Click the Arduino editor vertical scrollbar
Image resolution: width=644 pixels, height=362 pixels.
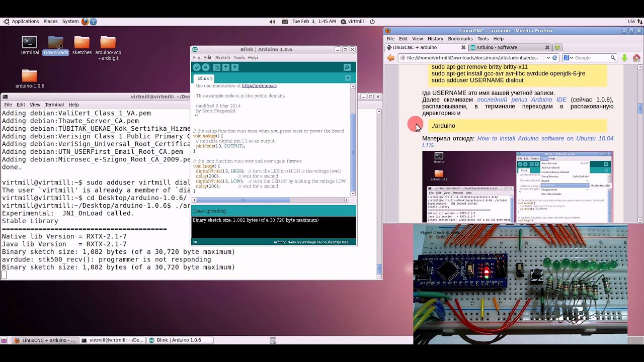[x=353, y=140]
